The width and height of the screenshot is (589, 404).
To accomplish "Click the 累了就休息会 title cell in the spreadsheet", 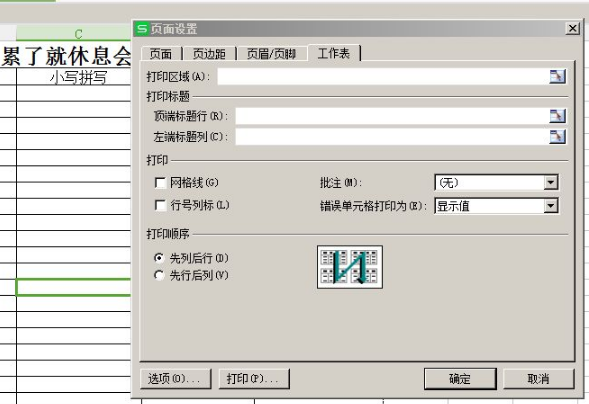I will point(66,56).
